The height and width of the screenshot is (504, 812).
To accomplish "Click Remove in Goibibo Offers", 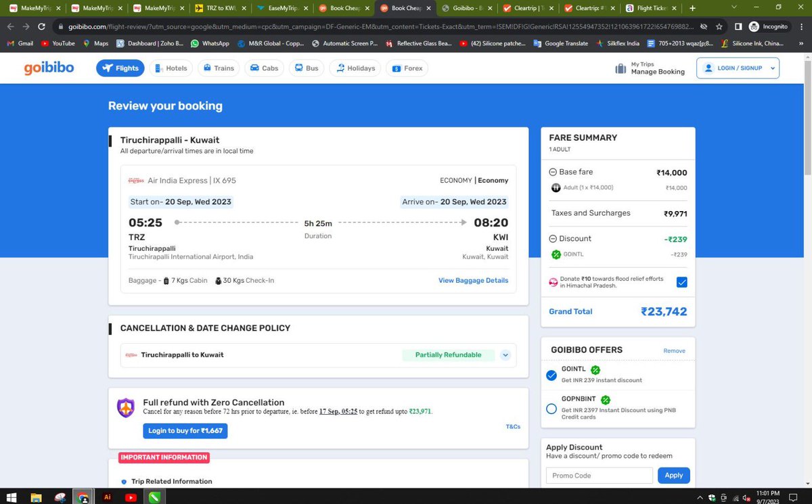I will [x=674, y=351].
